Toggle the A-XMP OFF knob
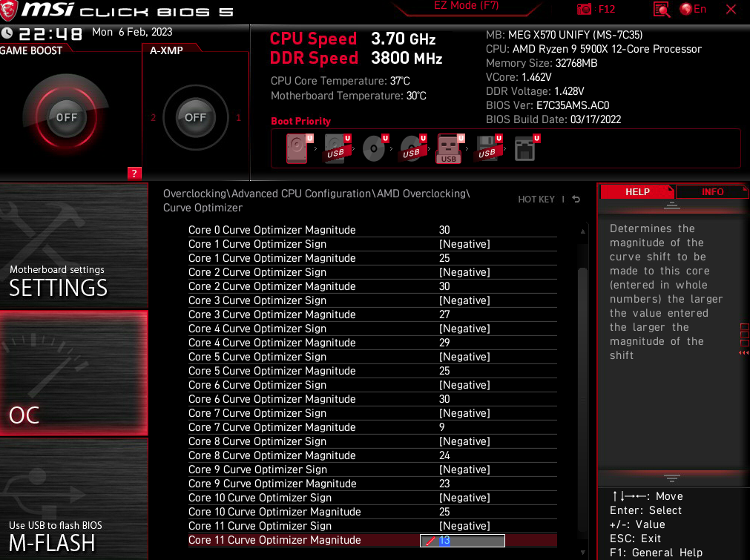The height and width of the screenshot is (560, 750). (x=195, y=117)
